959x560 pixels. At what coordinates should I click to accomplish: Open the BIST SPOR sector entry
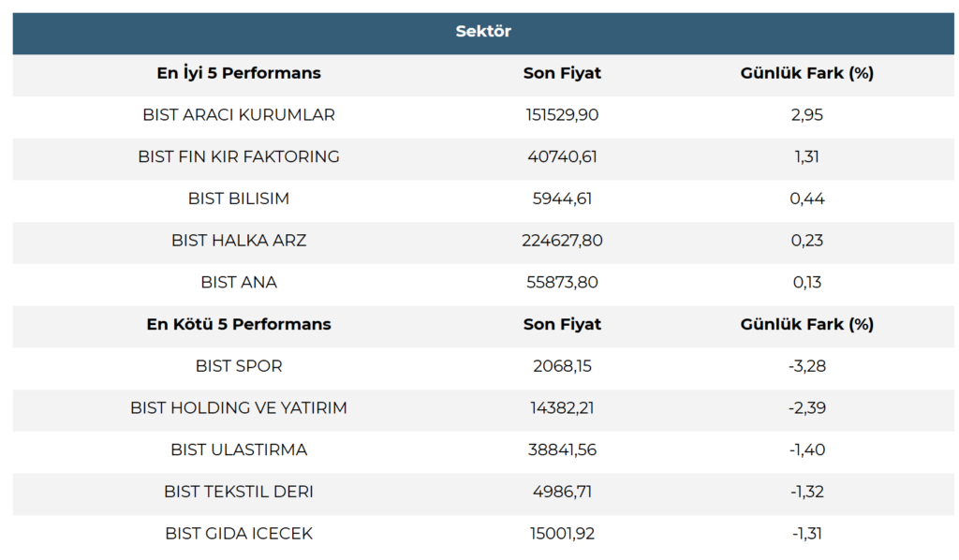pyautogui.click(x=239, y=366)
